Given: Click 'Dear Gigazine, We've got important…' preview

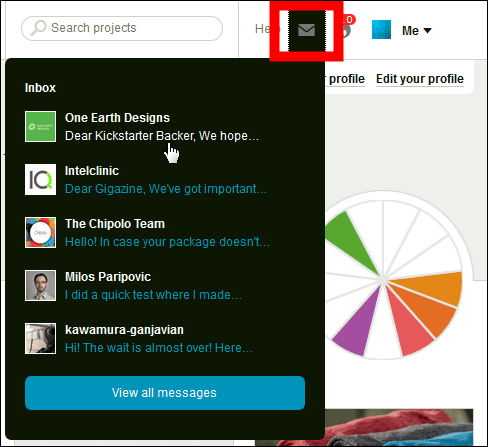Looking at the screenshot, I should click(x=166, y=189).
